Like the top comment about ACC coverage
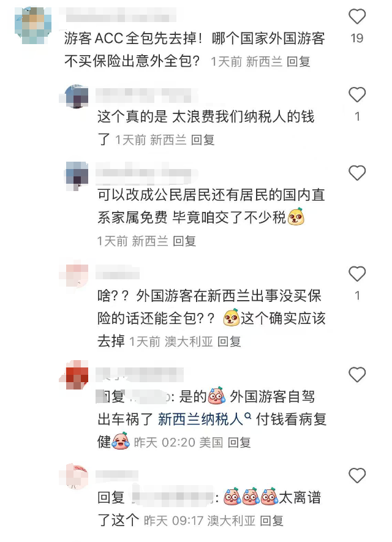The width and height of the screenshot is (392, 542). point(357,17)
